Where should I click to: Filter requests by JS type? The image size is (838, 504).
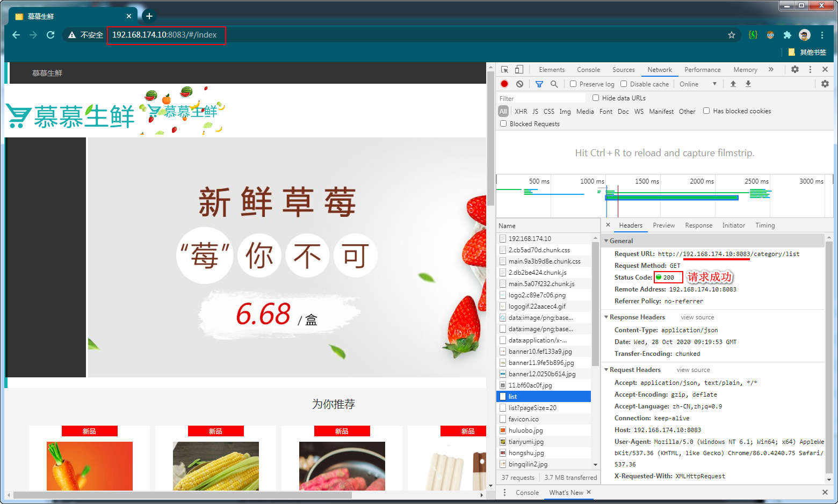(x=535, y=112)
